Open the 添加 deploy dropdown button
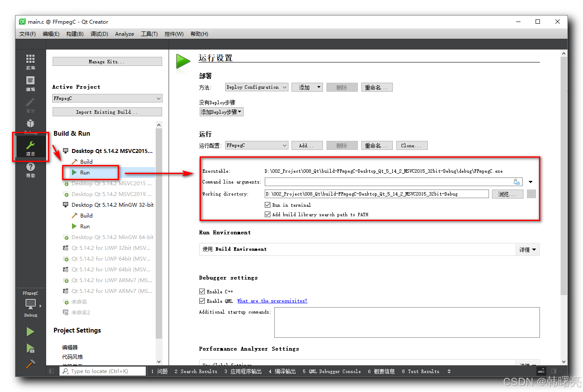 [307, 87]
